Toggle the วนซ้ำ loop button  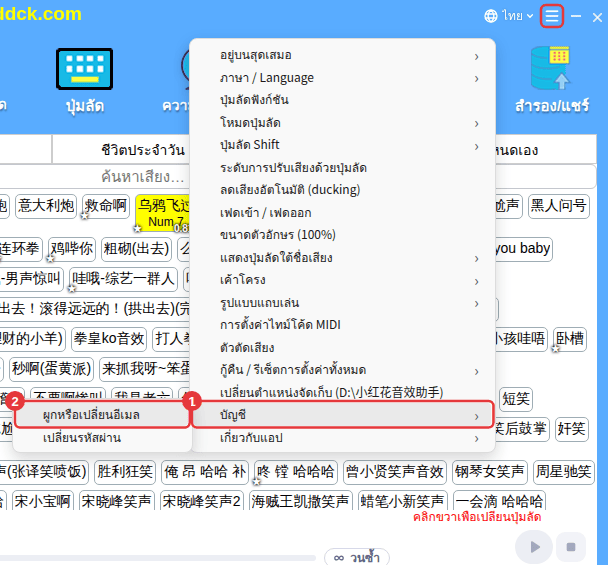click(357, 557)
